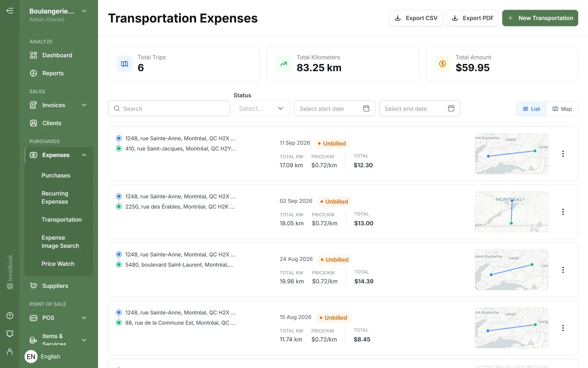The width and height of the screenshot is (588, 368).
Task: Click the Unbilled badge on 24 Aug 2026
Action: pos(334,259)
